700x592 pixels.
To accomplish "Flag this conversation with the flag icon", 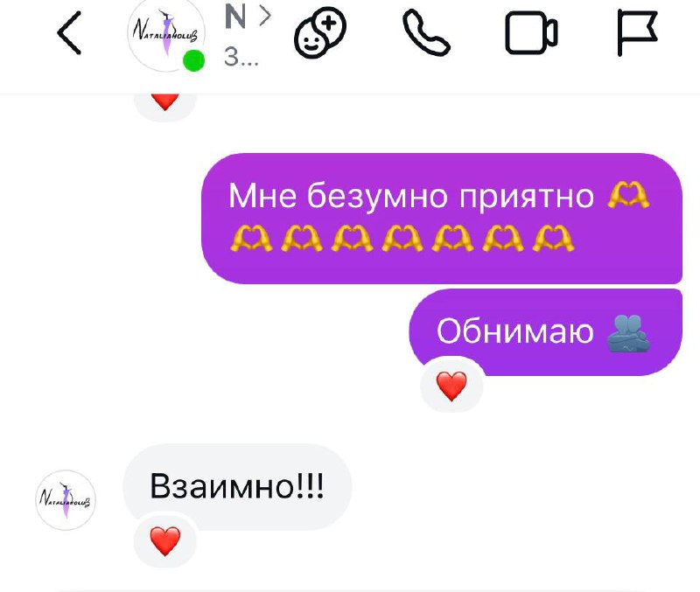I will coord(637,33).
